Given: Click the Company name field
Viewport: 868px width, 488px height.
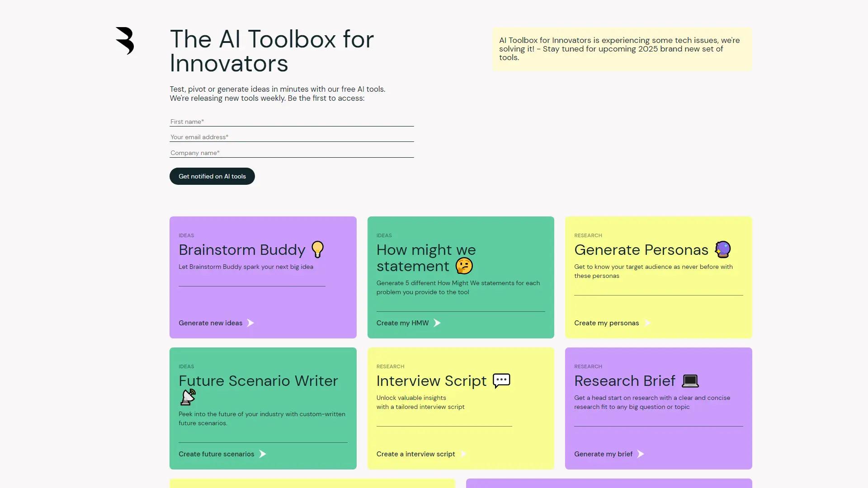Looking at the screenshot, I should tap(292, 152).
